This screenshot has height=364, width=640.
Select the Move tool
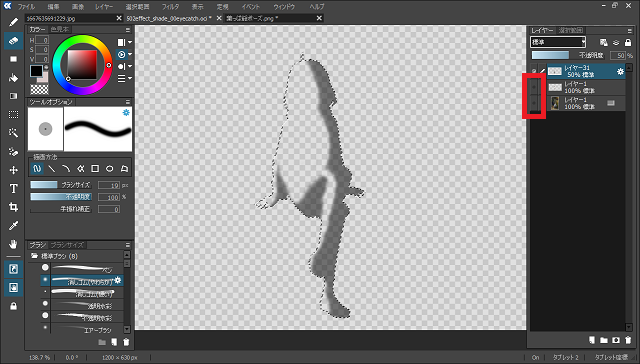[x=13, y=170]
